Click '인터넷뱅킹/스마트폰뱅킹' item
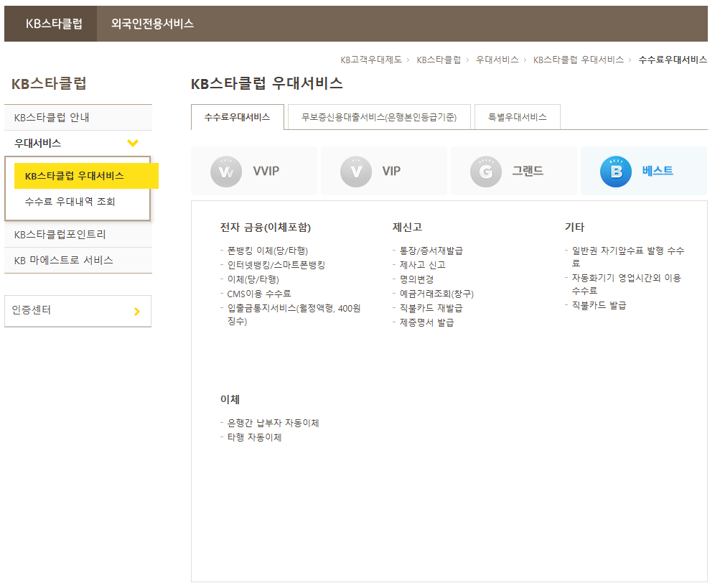This screenshot has width=715, height=588. point(276,265)
